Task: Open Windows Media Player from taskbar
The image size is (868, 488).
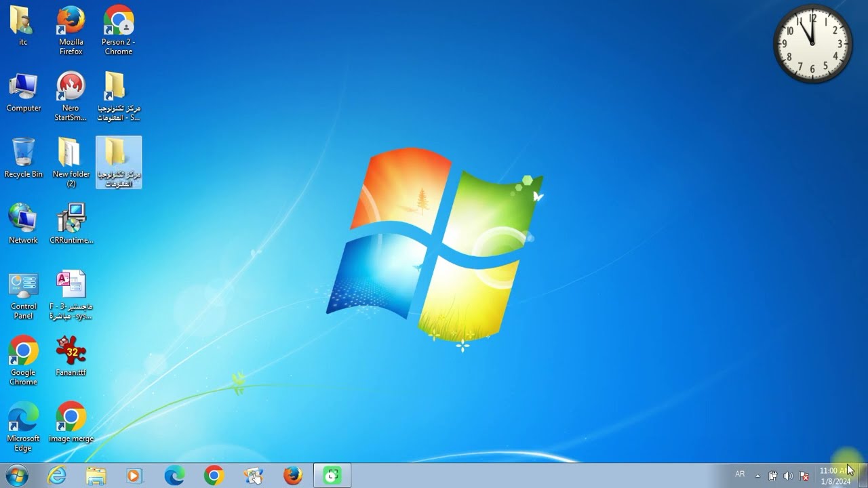Action: [134, 476]
